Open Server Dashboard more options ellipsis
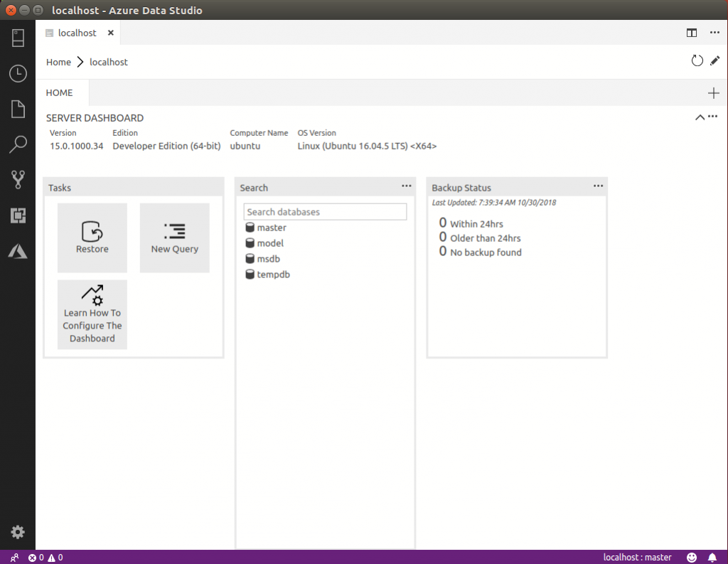The image size is (728, 564). click(x=712, y=117)
